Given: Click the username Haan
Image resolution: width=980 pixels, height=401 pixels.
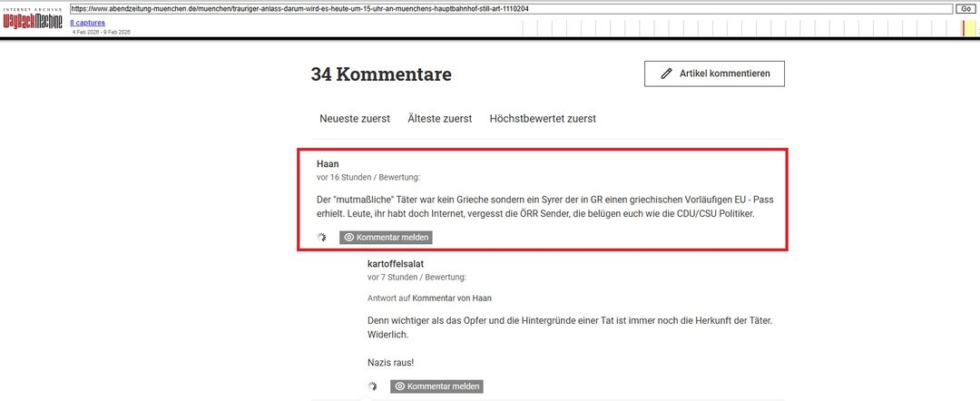Looking at the screenshot, I should point(328,164).
